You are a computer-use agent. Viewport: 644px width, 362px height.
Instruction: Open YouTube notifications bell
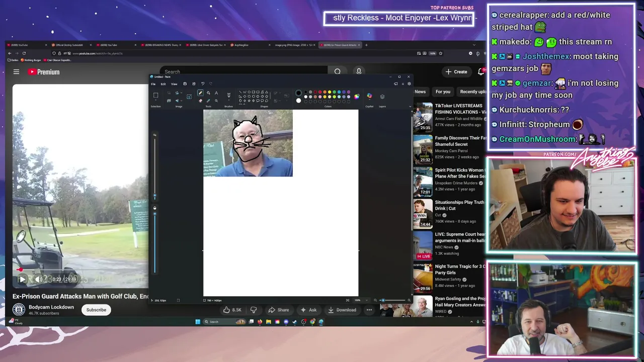coord(481,72)
